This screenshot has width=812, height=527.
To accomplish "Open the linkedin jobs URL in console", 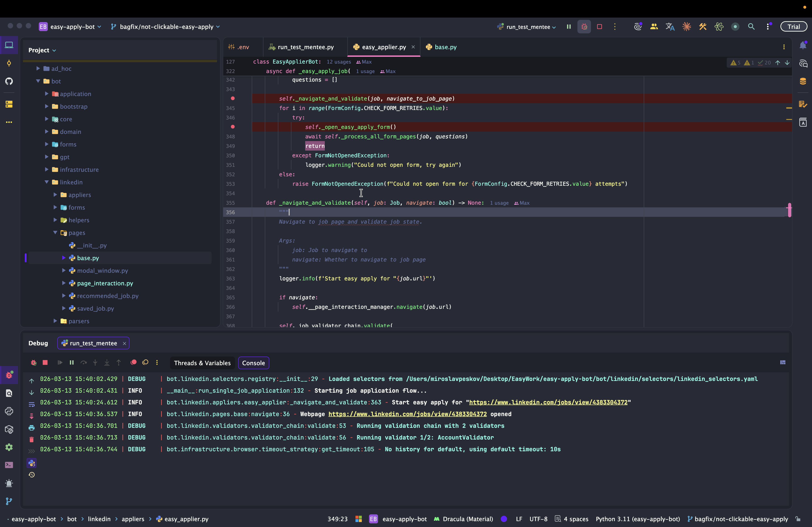I will (x=548, y=402).
